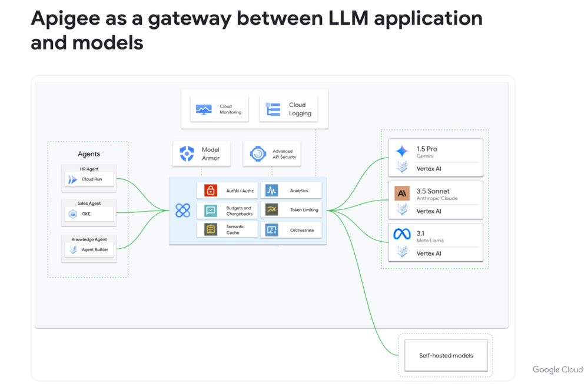This screenshot has height=384, width=588.
Task: Click the Cloud Logging label
Action: (300, 109)
